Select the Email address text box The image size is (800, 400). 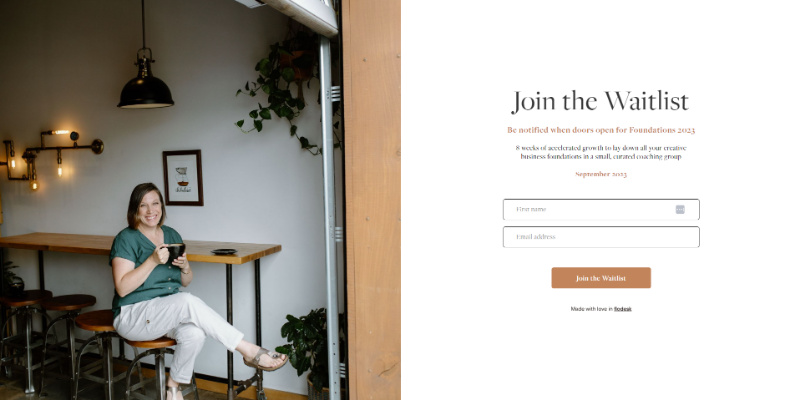[x=601, y=237]
